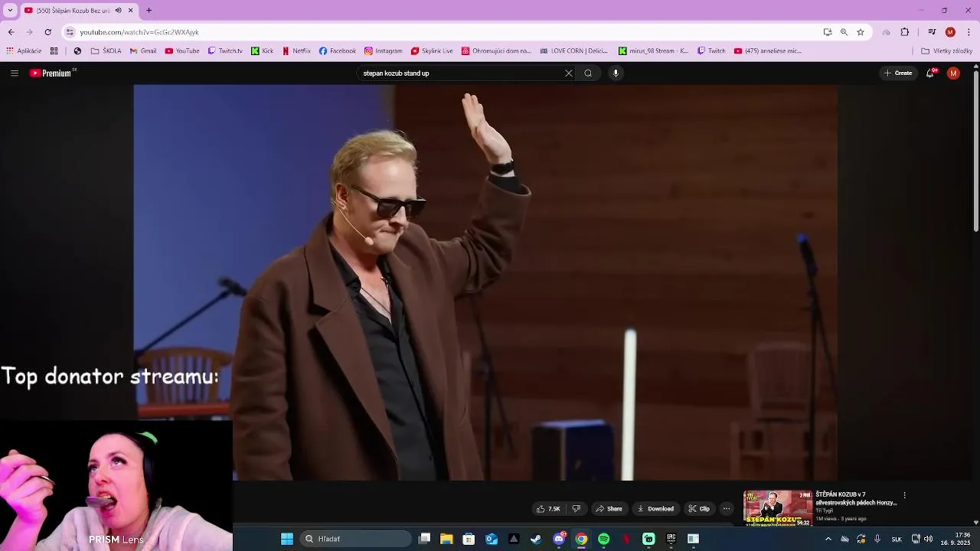980x551 pixels.
Task: Click the taskbar Hľadať search box
Action: (x=355, y=539)
